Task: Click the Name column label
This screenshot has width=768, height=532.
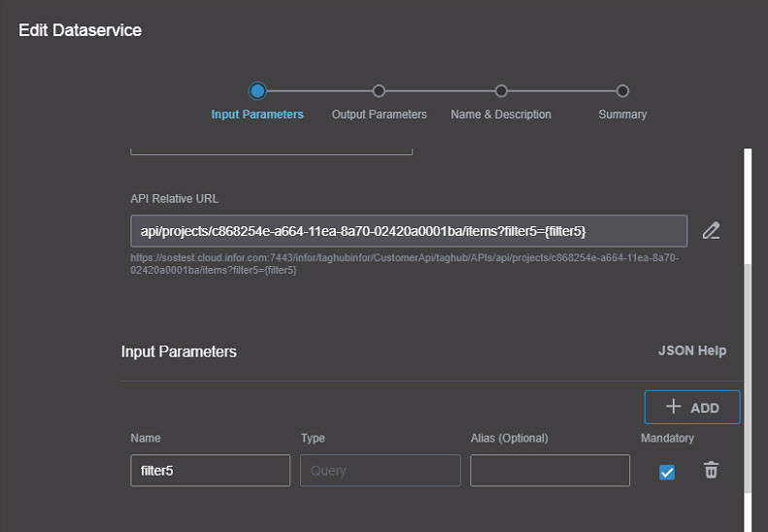Action: coord(146,438)
